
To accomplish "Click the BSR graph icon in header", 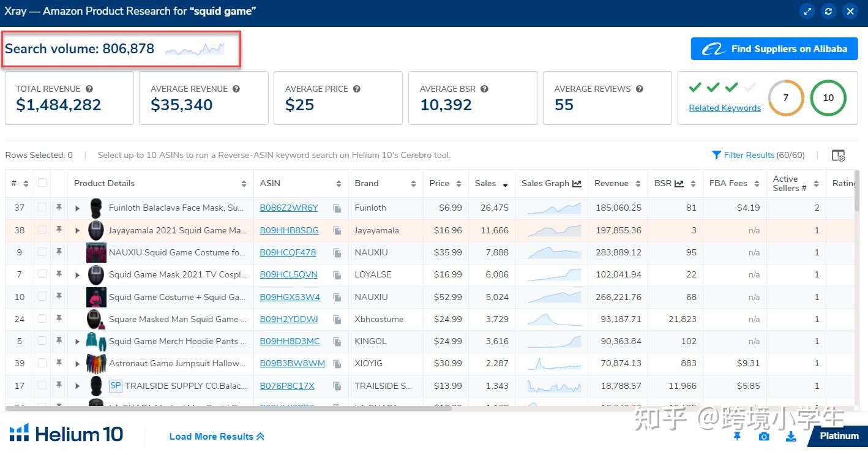I will (679, 183).
